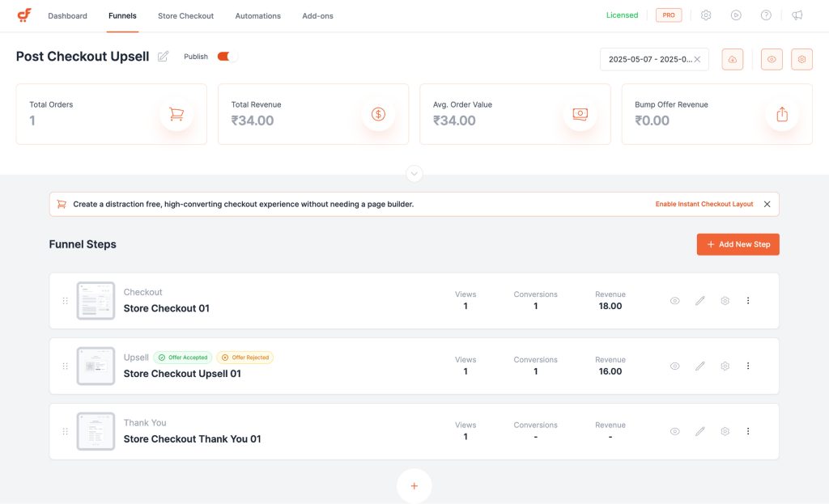829x504 pixels.
Task: Click the Add New Step button
Action: (x=738, y=244)
